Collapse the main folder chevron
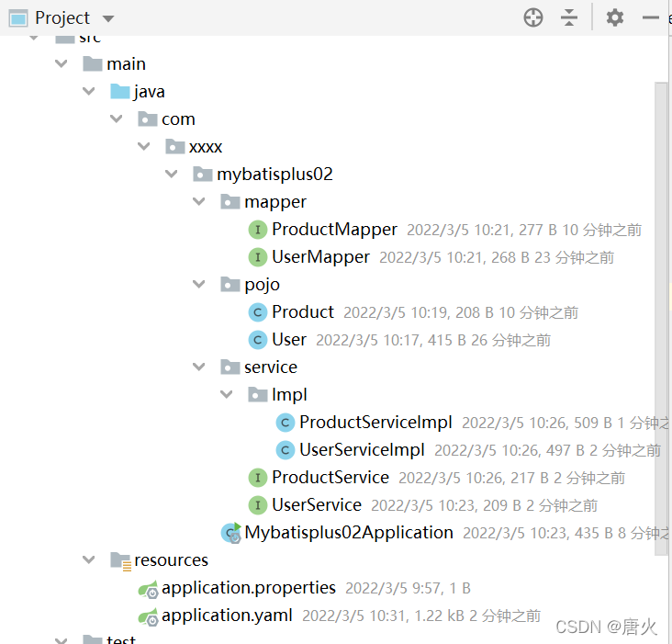672x644 pixels. 62,64
